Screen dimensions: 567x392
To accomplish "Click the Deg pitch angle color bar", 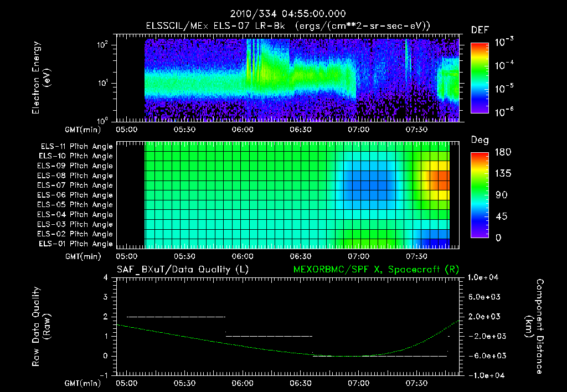I will [480, 195].
